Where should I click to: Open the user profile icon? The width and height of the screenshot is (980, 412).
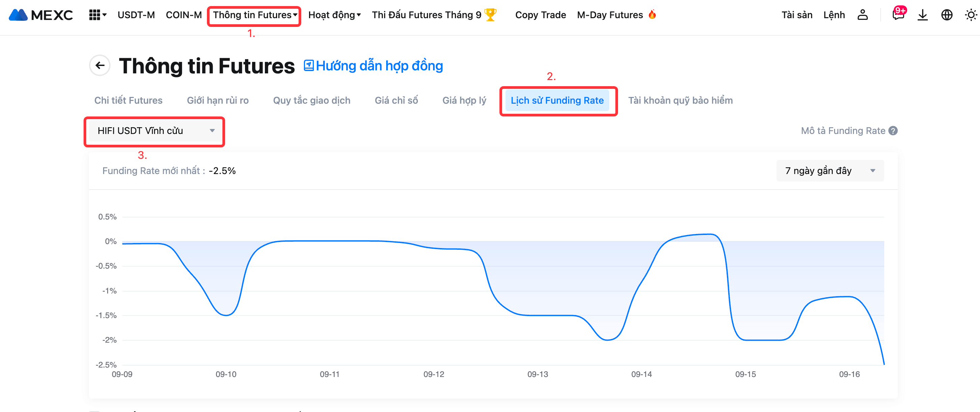862,15
